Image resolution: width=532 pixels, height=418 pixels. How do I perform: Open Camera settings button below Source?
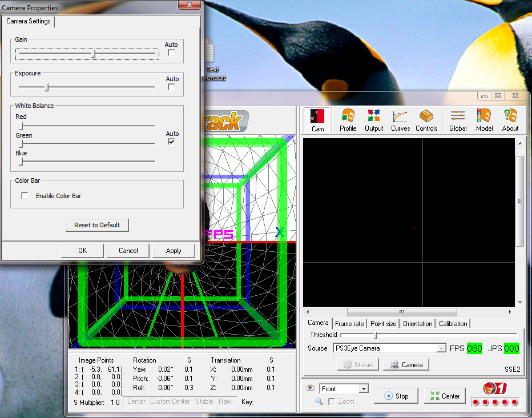(406, 365)
